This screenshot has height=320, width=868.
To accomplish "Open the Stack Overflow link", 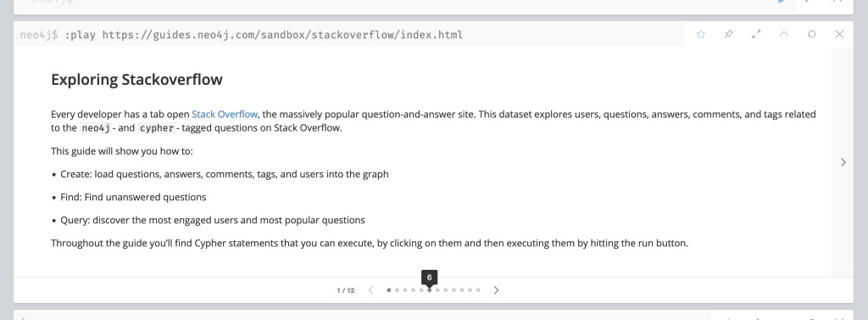I will (x=224, y=115).
